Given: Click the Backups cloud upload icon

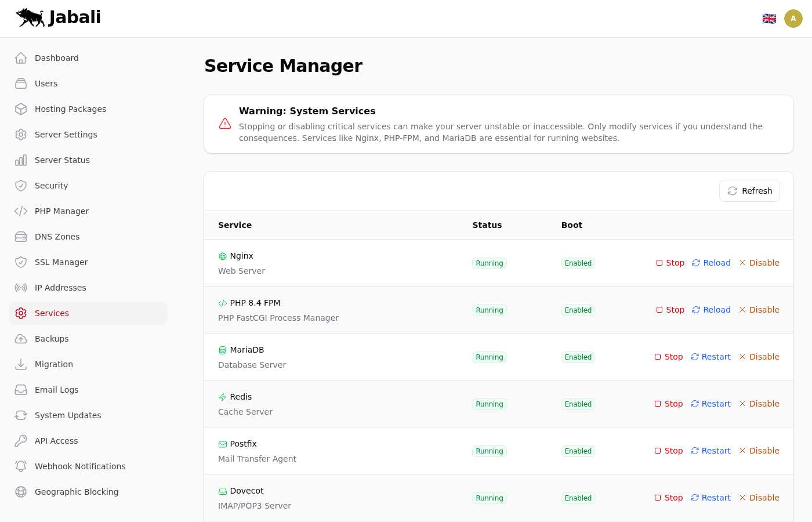Looking at the screenshot, I should click(21, 339).
